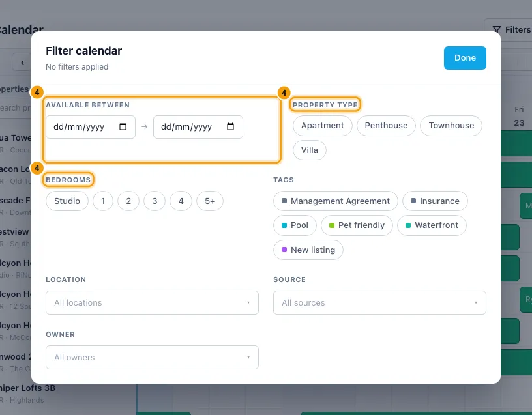Open the All sources dropdown

coord(379,302)
